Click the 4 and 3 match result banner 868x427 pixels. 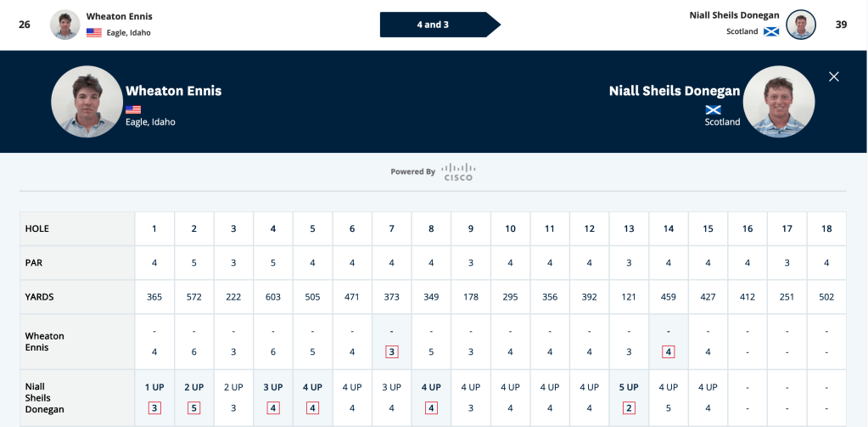click(440, 25)
